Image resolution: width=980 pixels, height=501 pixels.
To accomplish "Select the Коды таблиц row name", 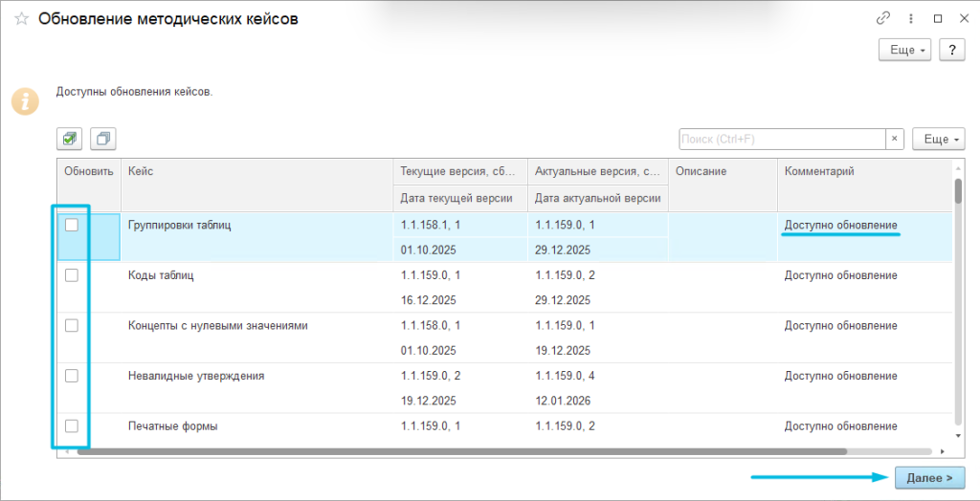I will click(x=161, y=274).
